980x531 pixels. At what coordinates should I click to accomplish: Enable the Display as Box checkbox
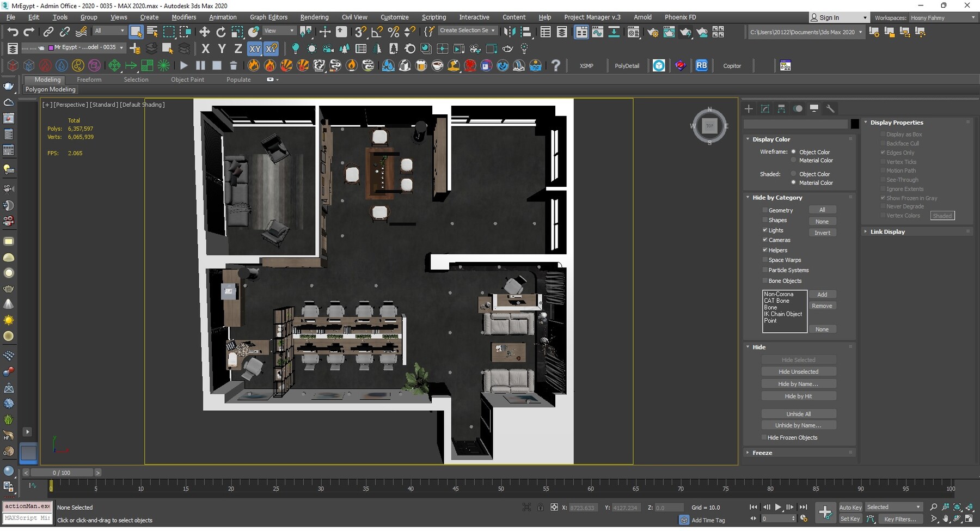tap(883, 134)
